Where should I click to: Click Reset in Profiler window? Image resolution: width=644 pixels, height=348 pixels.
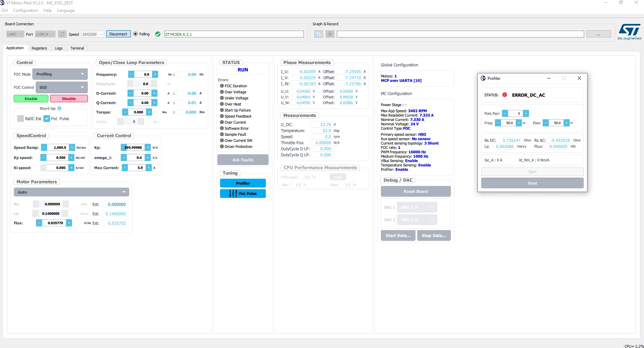(x=532, y=183)
